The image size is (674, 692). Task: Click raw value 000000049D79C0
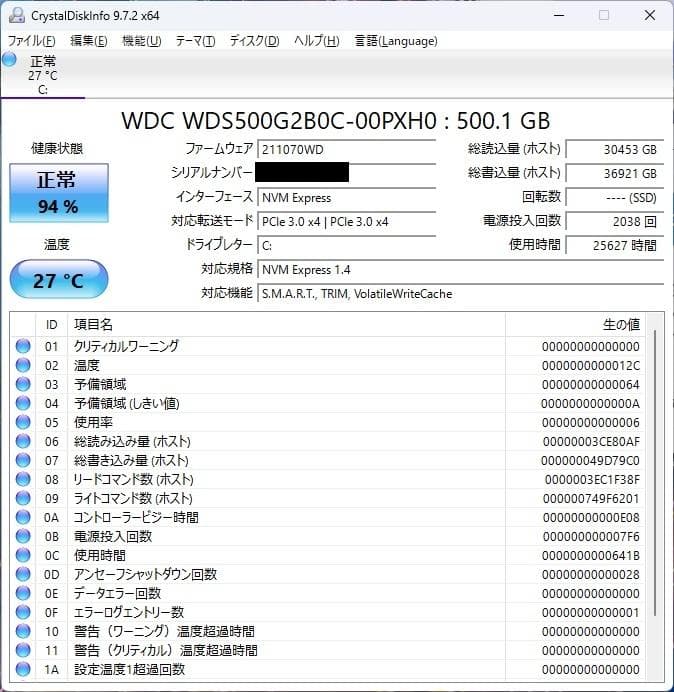tap(591, 460)
